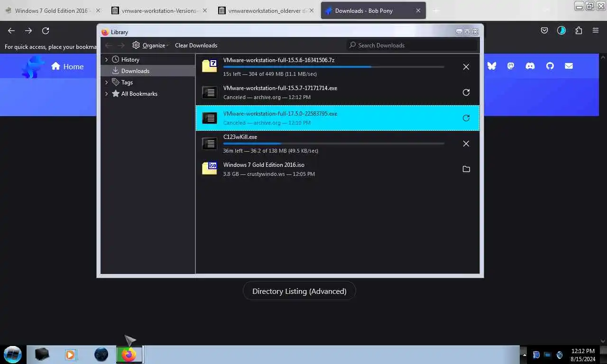Open the Mastodon social link
Screen dimensions: 607x364
(511, 66)
